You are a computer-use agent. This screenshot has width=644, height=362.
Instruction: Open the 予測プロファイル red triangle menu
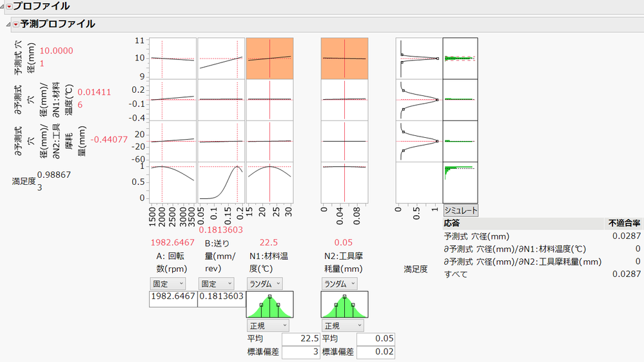coord(15,24)
